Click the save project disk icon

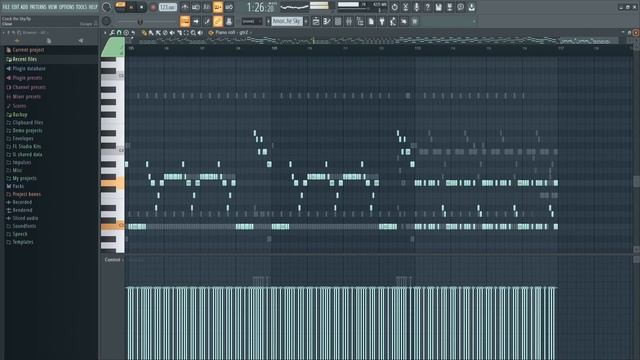(x=438, y=7)
